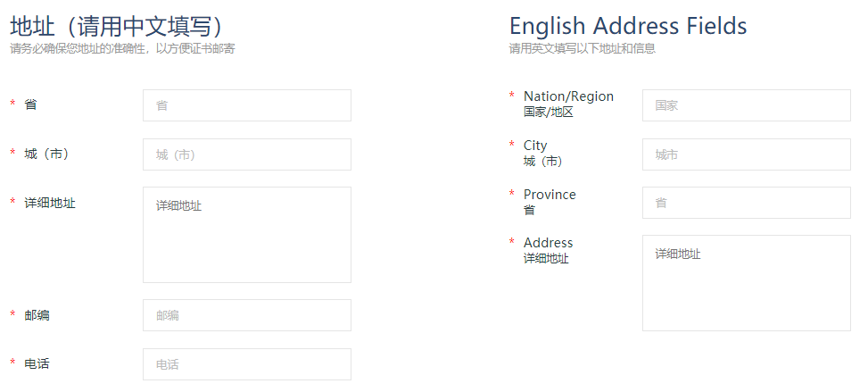868x392 pixels.
Task: Focus the Nation/Region input box
Action: (x=746, y=105)
